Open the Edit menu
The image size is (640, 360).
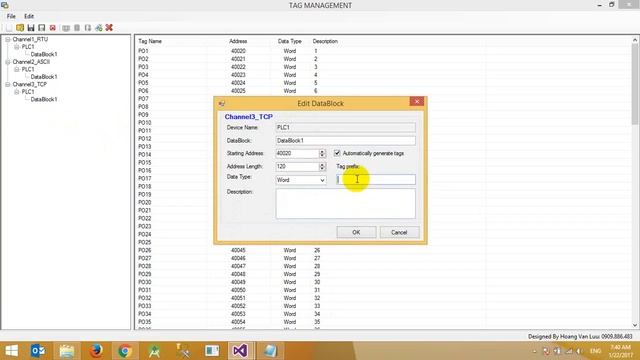point(29,16)
